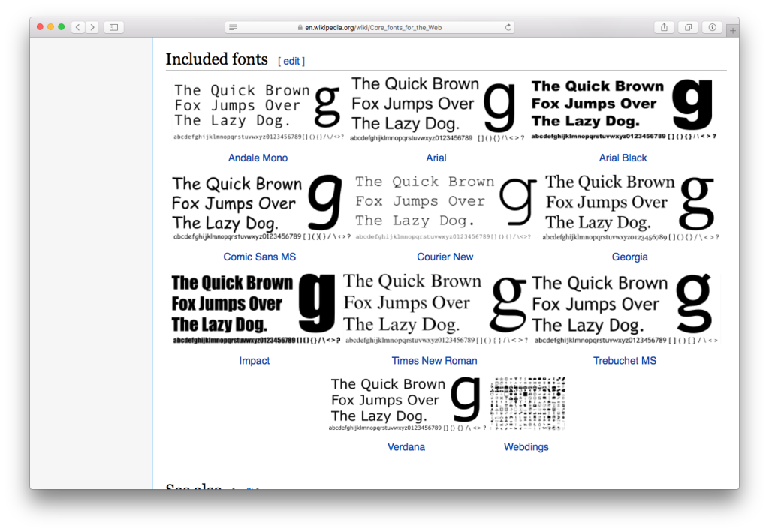
Task: Open the Webdings article link
Action: pos(526,446)
